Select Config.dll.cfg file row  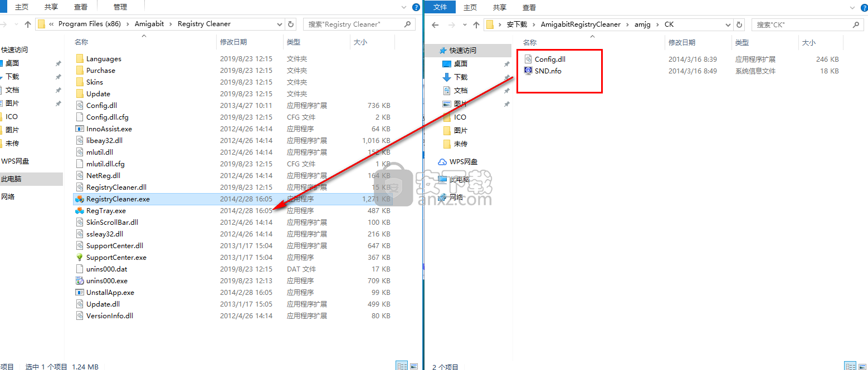click(x=233, y=117)
